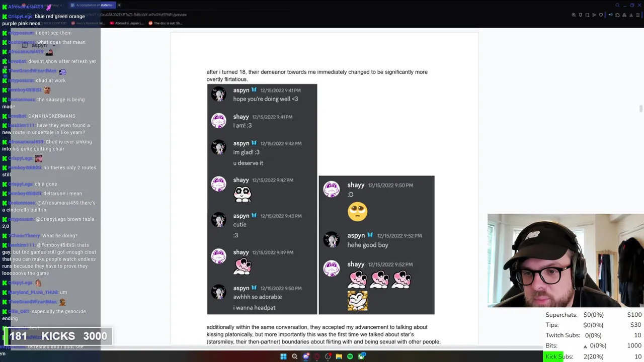Open 'The doc is out' bookmark

tap(166, 23)
